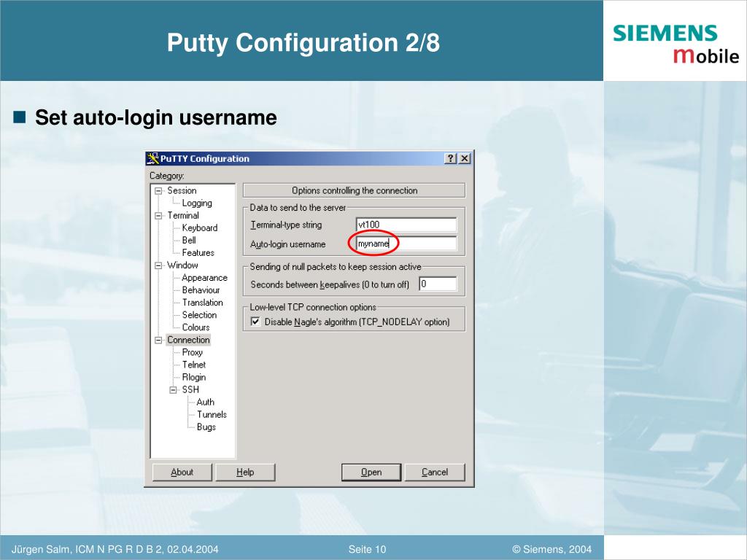Image resolution: width=747 pixels, height=560 pixels.
Task: Click the PuTTY icon in the title bar
Action: [x=152, y=158]
